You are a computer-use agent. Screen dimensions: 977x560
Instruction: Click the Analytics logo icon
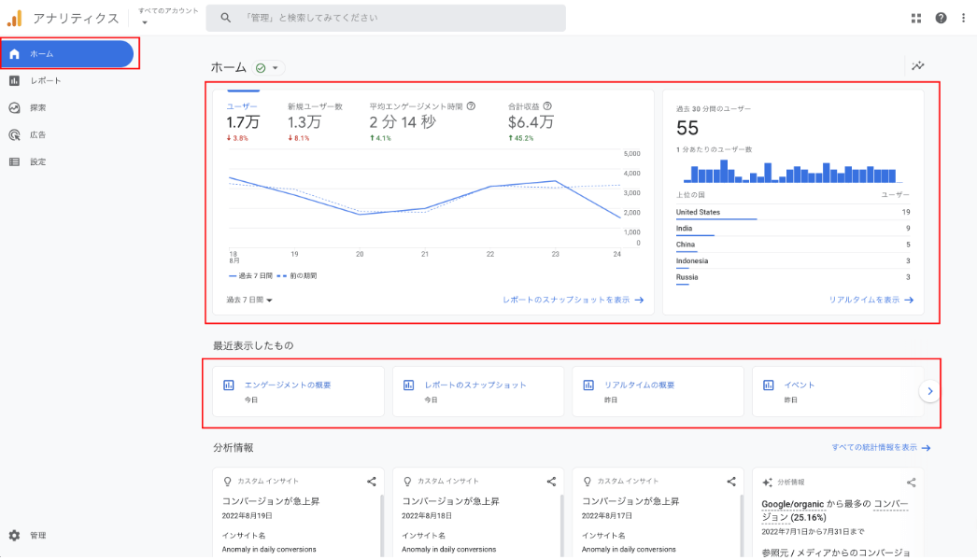(x=15, y=18)
